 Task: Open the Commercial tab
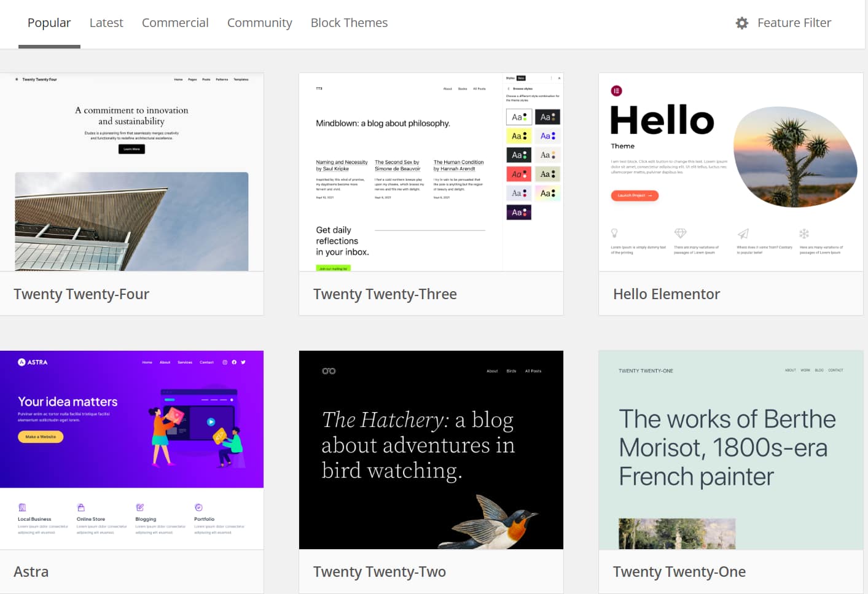pyautogui.click(x=175, y=23)
